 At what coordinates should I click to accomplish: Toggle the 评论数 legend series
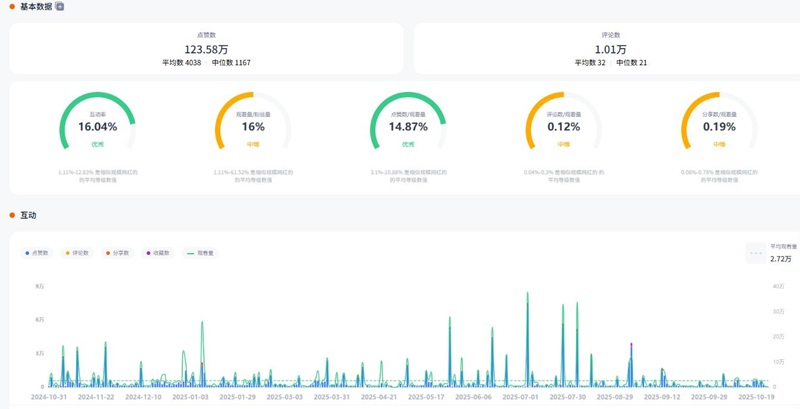76,253
